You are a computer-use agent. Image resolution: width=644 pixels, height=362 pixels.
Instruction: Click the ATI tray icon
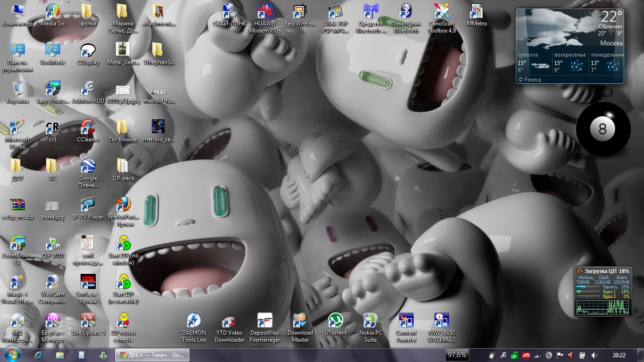click(x=526, y=355)
